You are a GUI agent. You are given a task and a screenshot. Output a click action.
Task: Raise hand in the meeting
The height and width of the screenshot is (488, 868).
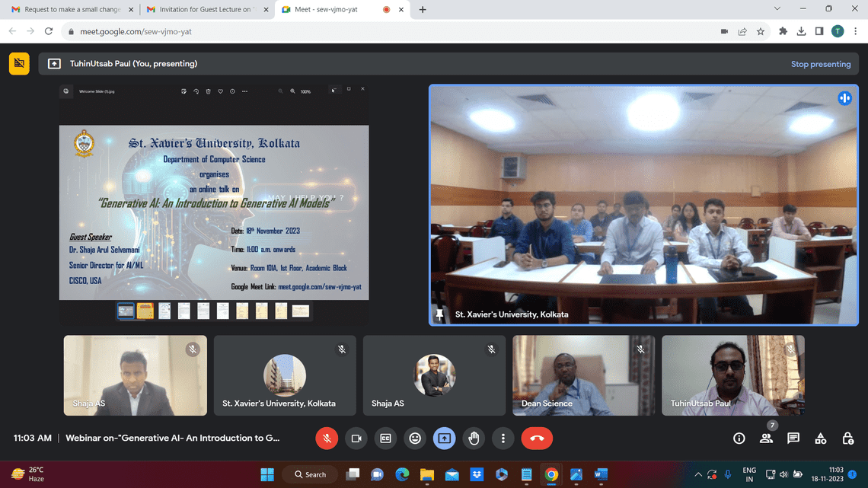(474, 439)
